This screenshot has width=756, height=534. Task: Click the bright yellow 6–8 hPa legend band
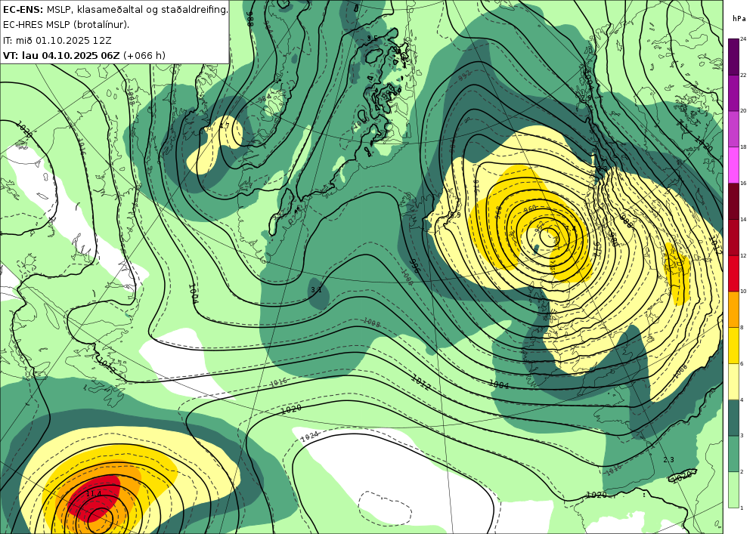[x=733, y=346]
